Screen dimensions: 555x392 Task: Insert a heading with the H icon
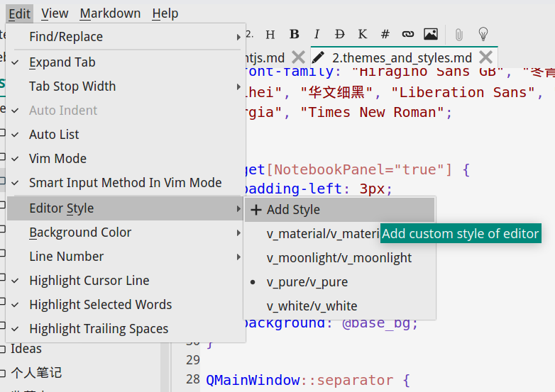pos(270,35)
